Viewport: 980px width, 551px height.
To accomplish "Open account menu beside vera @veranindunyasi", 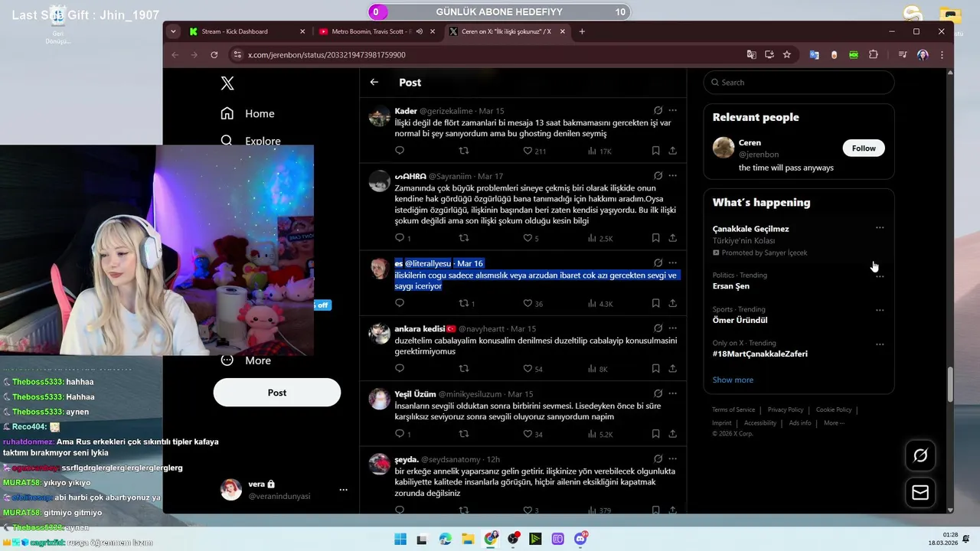I will pos(343,489).
